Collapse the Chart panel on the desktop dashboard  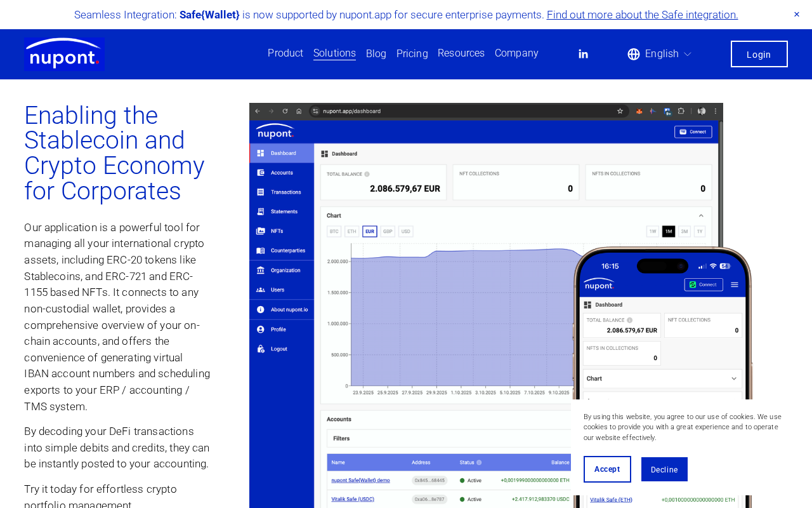701,216
